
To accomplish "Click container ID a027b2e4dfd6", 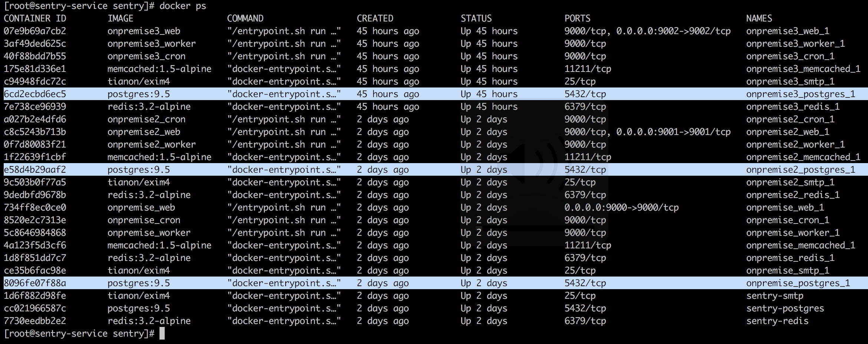I will tap(35, 119).
